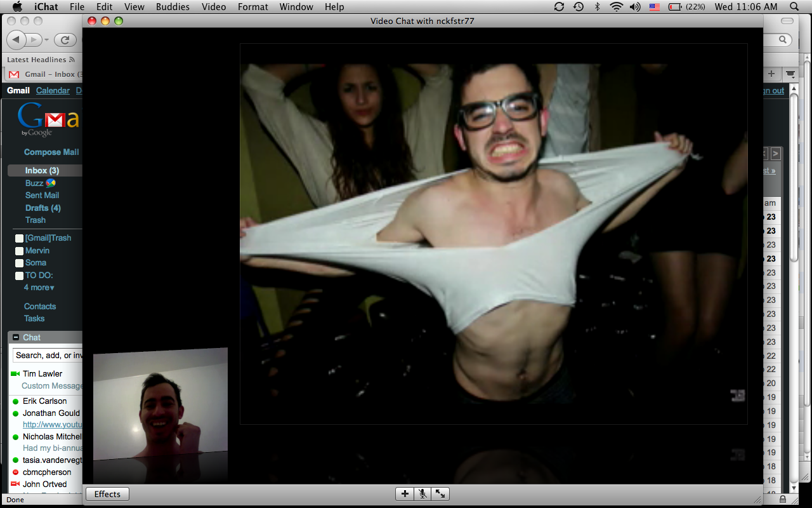
Task: Click the sync status icon in menu bar
Action: pos(559,7)
